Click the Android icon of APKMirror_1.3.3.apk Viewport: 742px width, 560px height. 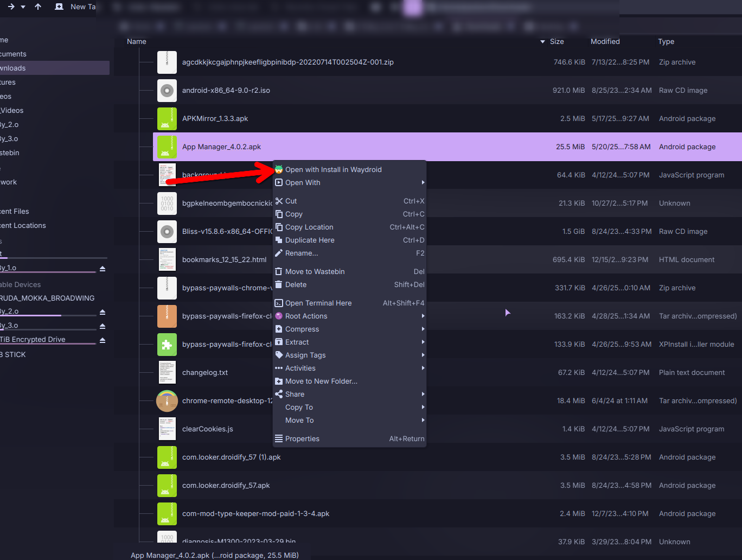pyautogui.click(x=167, y=118)
